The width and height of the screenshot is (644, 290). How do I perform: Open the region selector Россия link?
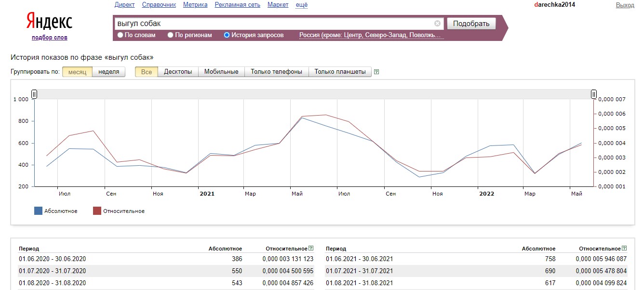pyautogui.click(x=370, y=35)
